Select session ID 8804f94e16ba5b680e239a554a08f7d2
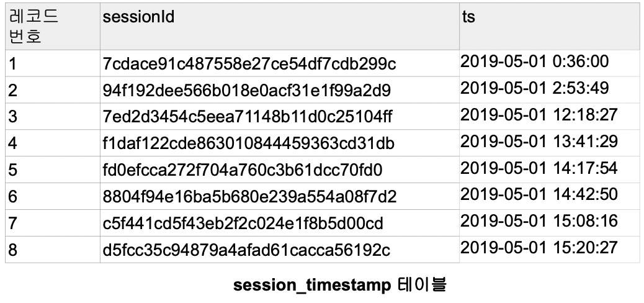644x303 pixels. click(x=249, y=197)
